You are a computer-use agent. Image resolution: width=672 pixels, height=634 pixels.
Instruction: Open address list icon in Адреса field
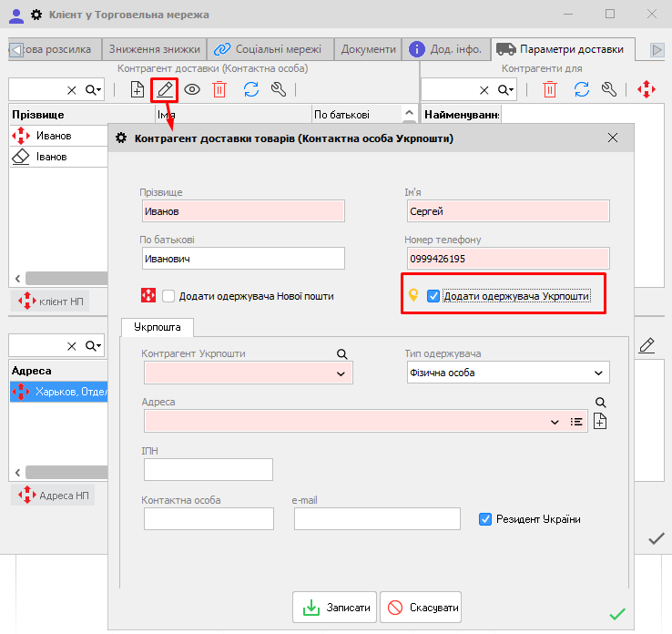point(575,422)
